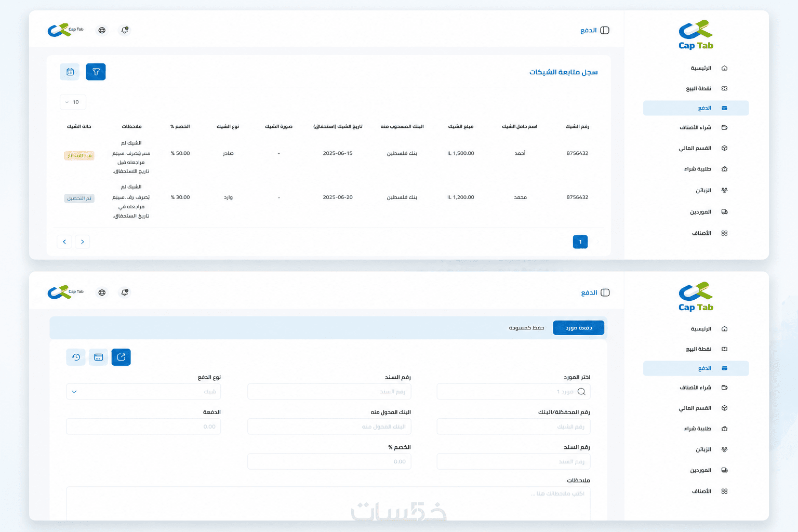Viewport: 798px width, 532px height.
Task: Click شراء الأصناف icon in check log sidebar
Action: 725,127
